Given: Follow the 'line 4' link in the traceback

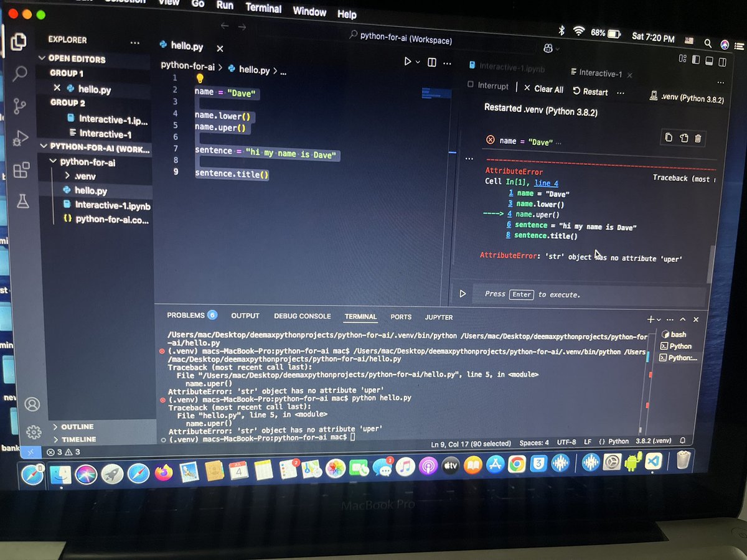Looking at the screenshot, I should coord(546,183).
